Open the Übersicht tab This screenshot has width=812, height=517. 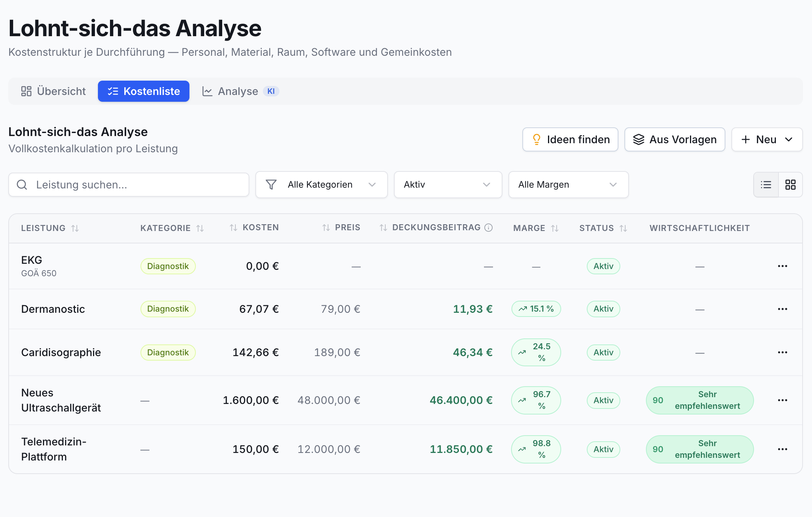[53, 91]
